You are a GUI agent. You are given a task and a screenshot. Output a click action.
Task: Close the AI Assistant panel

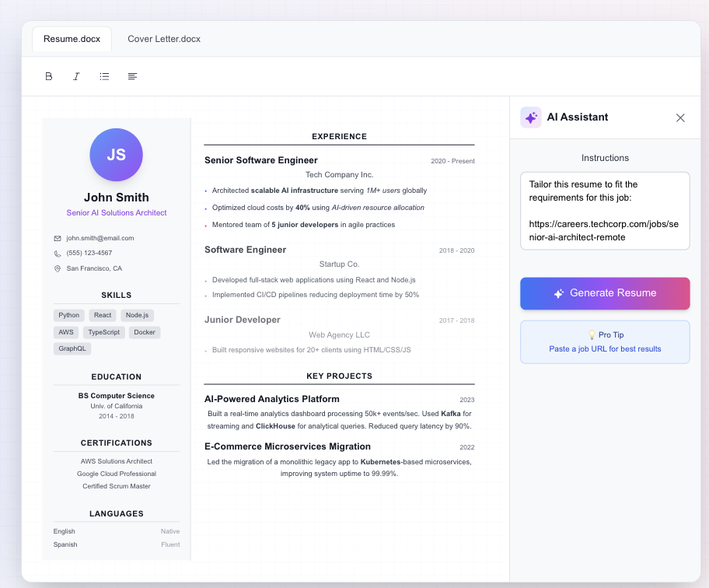680,117
